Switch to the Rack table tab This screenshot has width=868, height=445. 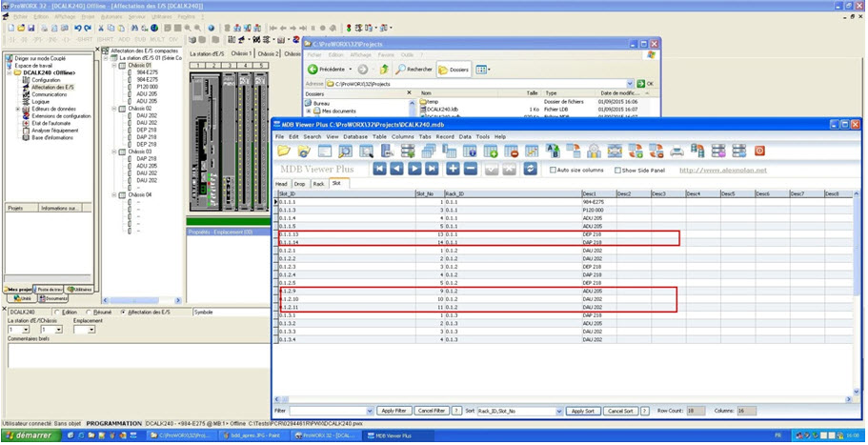(319, 184)
